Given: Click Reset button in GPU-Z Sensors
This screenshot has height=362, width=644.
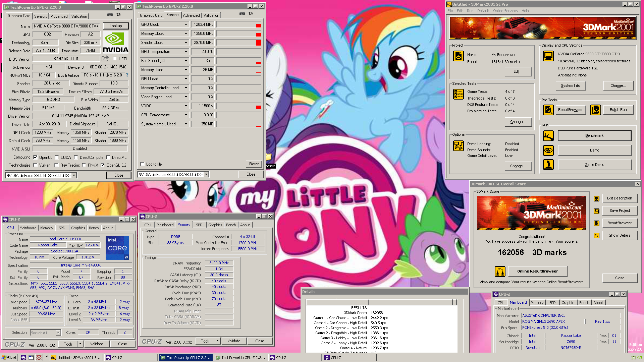Looking at the screenshot, I should click(x=254, y=164).
